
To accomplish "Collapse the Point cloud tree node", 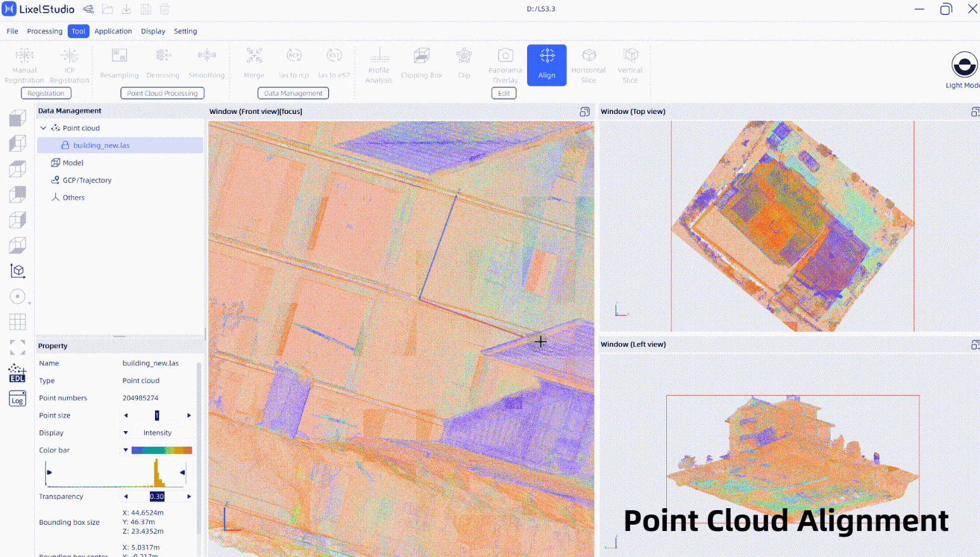I will click(x=43, y=127).
